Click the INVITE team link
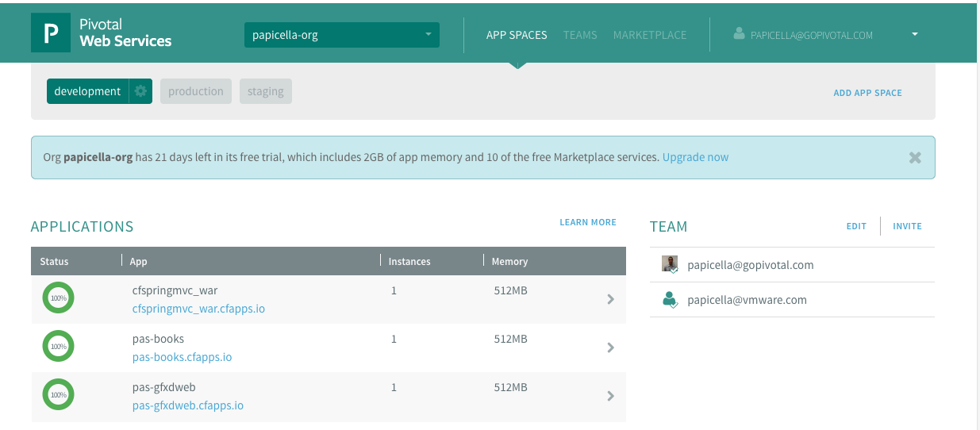The width and height of the screenshot is (980, 430). tap(907, 226)
